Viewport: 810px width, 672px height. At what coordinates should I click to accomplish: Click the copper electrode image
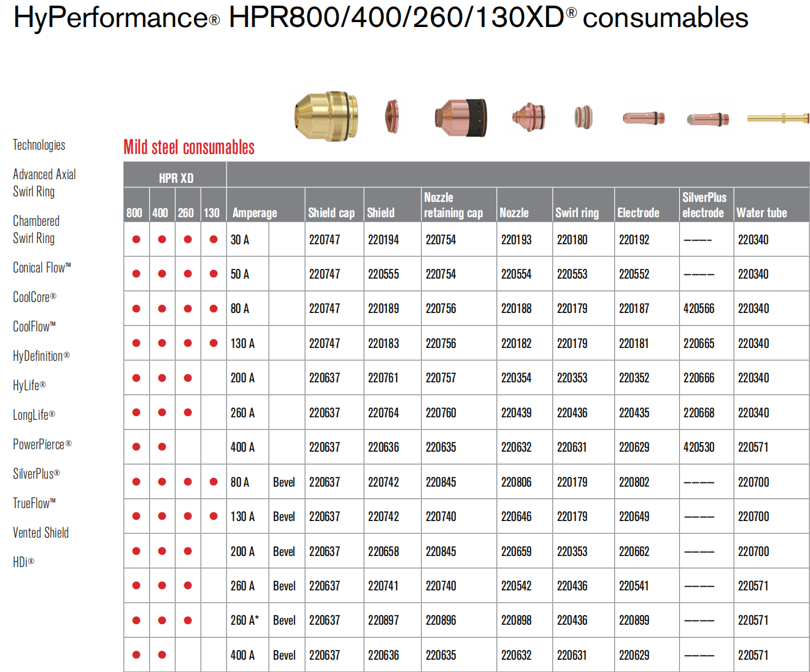click(x=643, y=117)
